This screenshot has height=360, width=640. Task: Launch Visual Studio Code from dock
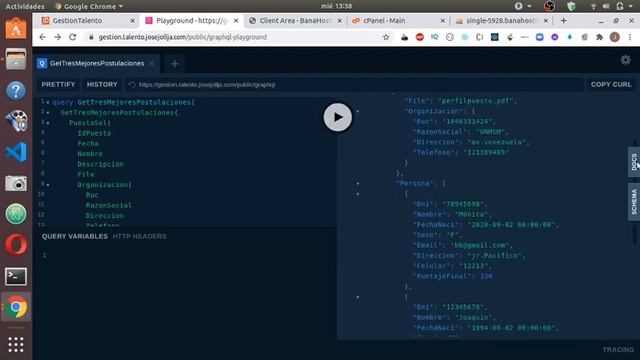click(x=16, y=152)
